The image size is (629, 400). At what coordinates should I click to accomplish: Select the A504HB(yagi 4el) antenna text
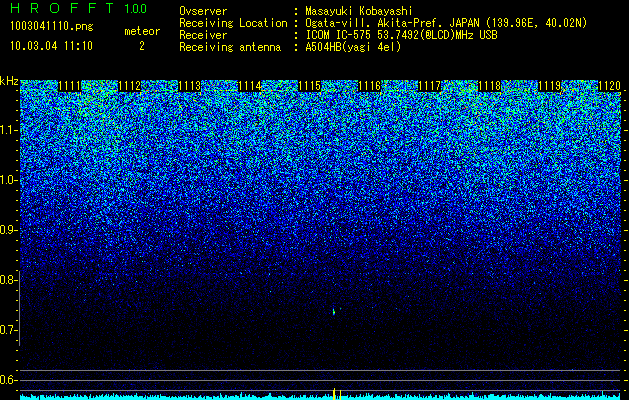point(353,47)
